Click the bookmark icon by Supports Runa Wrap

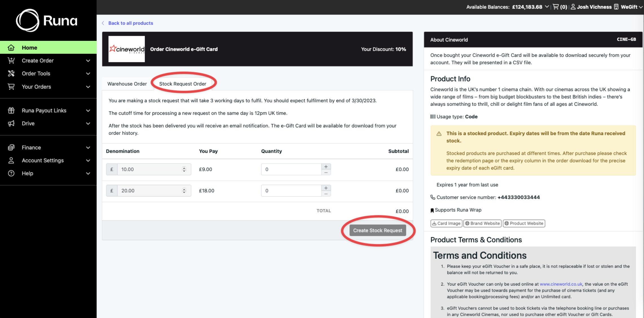point(432,210)
